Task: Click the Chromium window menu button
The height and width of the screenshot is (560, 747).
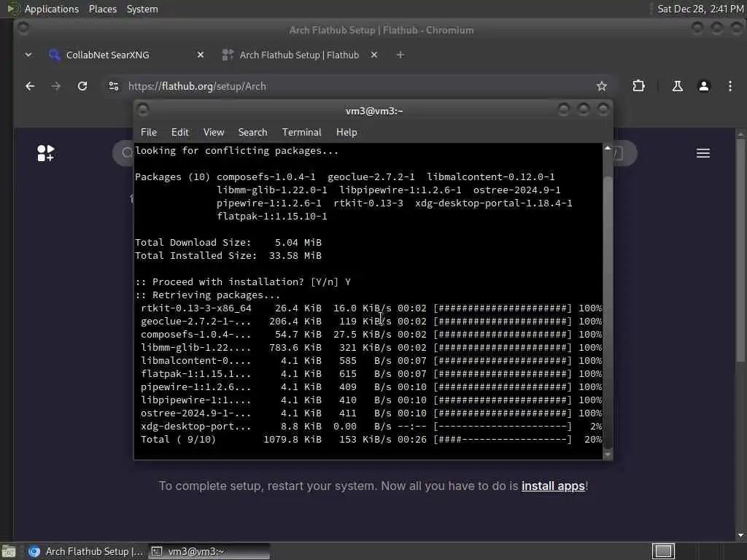Action: point(23,28)
